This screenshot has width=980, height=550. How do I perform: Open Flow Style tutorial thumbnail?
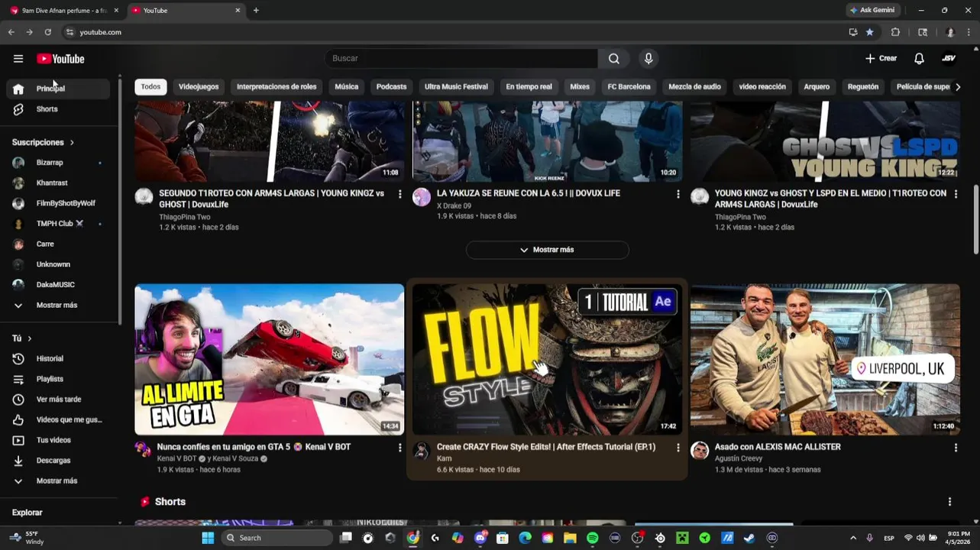pyautogui.click(x=547, y=360)
